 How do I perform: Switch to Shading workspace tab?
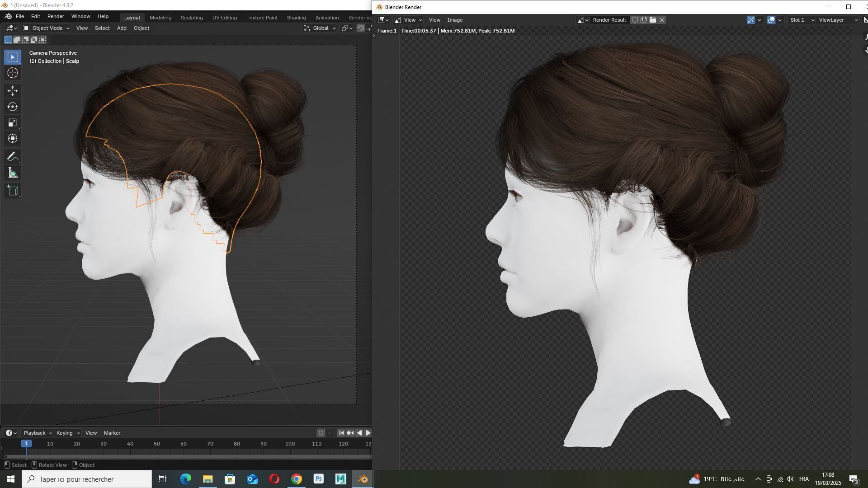tap(296, 18)
